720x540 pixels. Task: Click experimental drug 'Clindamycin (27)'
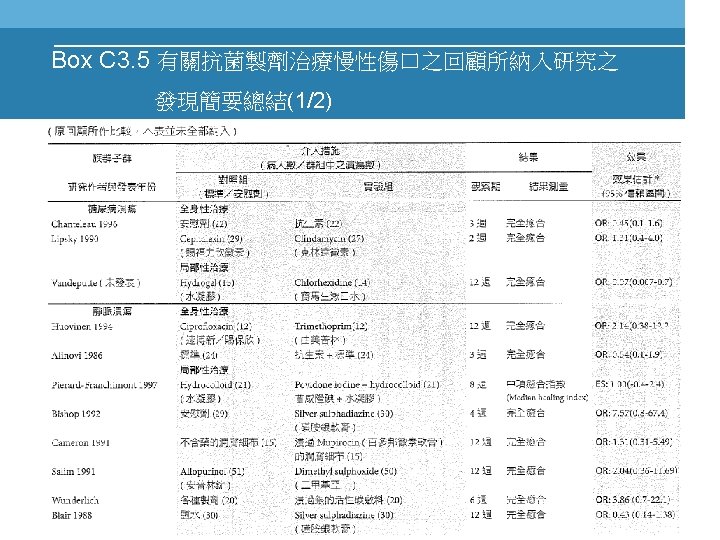coord(329,239)
